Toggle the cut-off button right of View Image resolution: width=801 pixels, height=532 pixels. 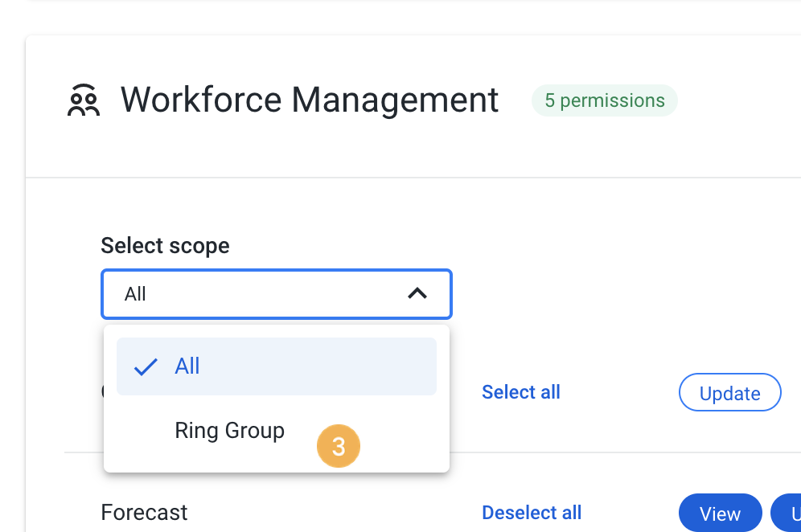tap(787, 514)
